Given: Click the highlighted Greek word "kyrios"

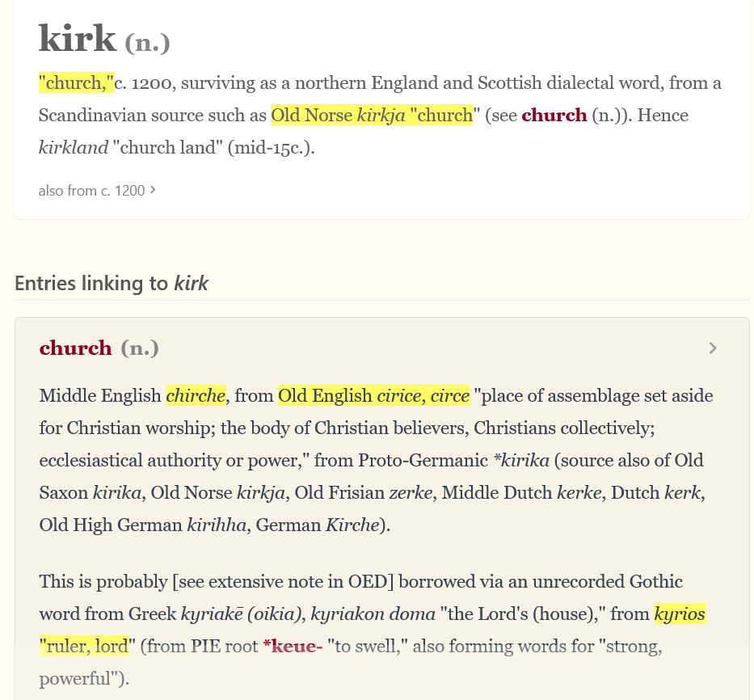Looking at the screenshot, I should pos(680,614).
